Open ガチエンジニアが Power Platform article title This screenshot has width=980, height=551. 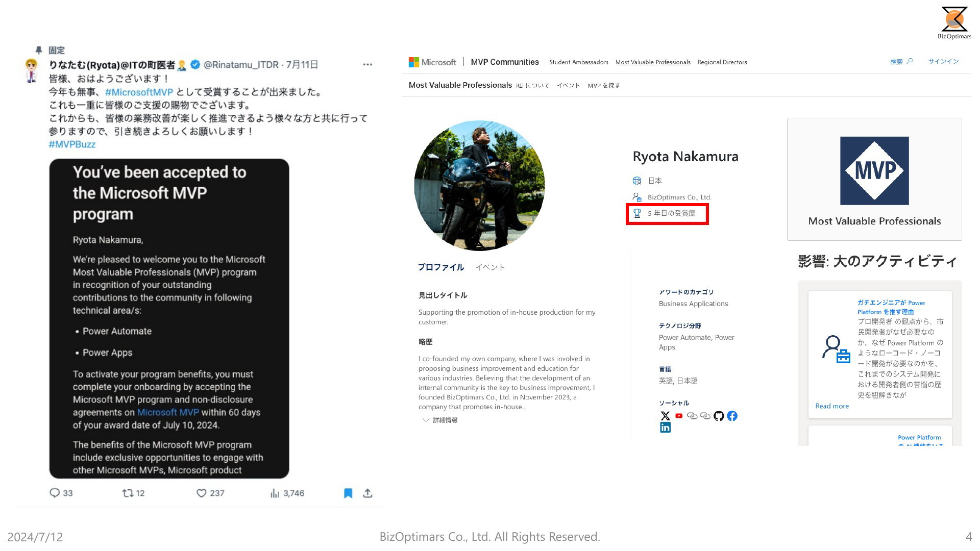pyautogui.click(x=891, y=307)
